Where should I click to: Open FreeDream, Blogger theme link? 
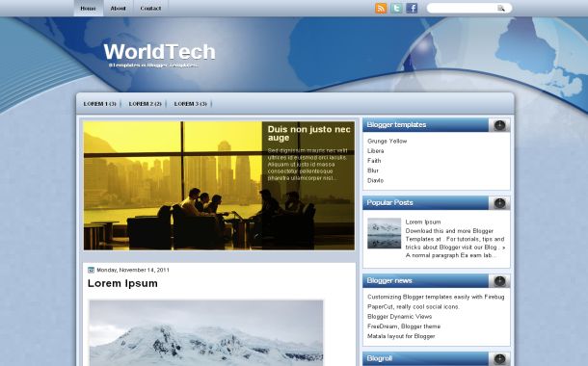(404, 327)
